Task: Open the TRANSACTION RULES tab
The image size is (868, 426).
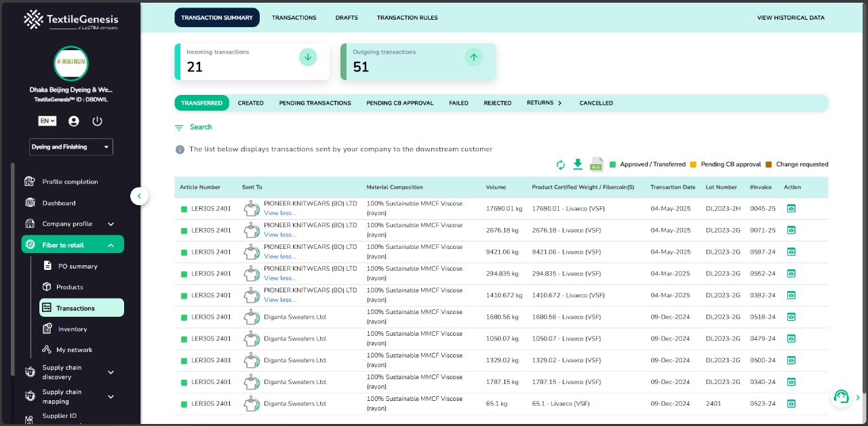Action: point(408,18)
